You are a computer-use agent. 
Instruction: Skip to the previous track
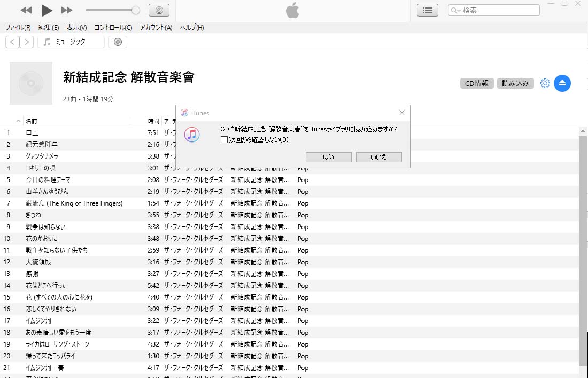[x=26, y=10]
